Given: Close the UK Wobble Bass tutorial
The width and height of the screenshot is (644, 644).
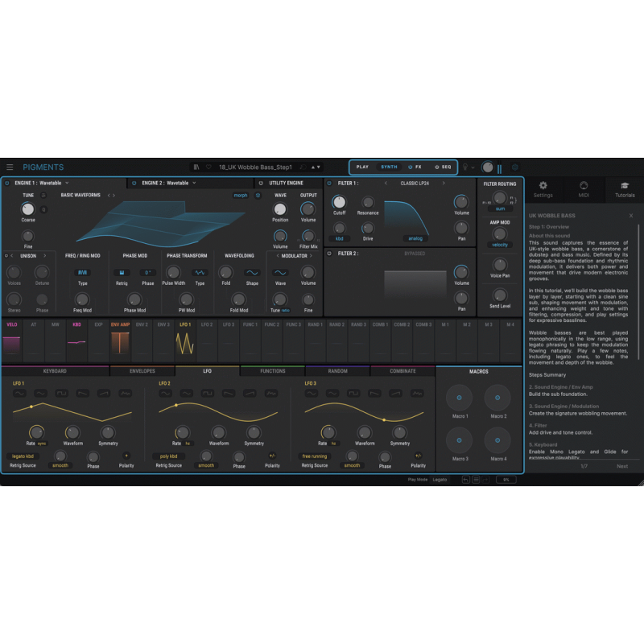Looking at the screenshot, I should point(631,216).
